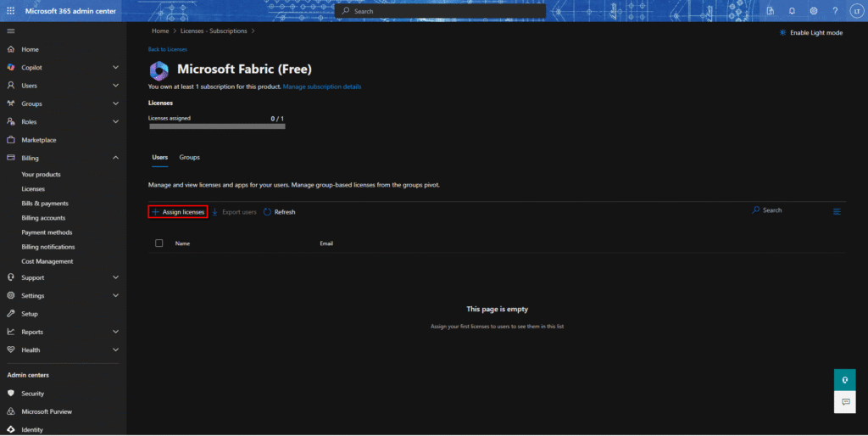Switch to the Groups tab

189,157
